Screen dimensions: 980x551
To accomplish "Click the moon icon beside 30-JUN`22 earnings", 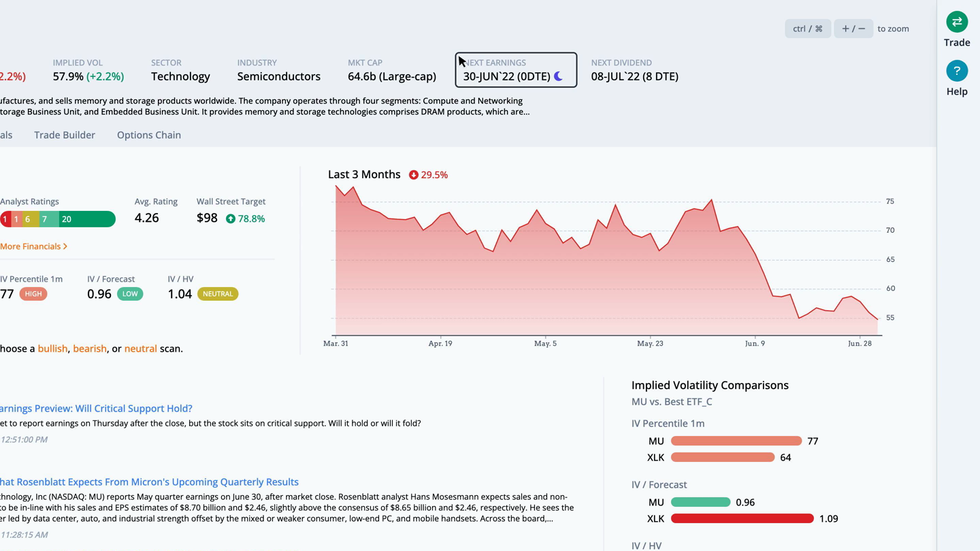I will point(558,76).
